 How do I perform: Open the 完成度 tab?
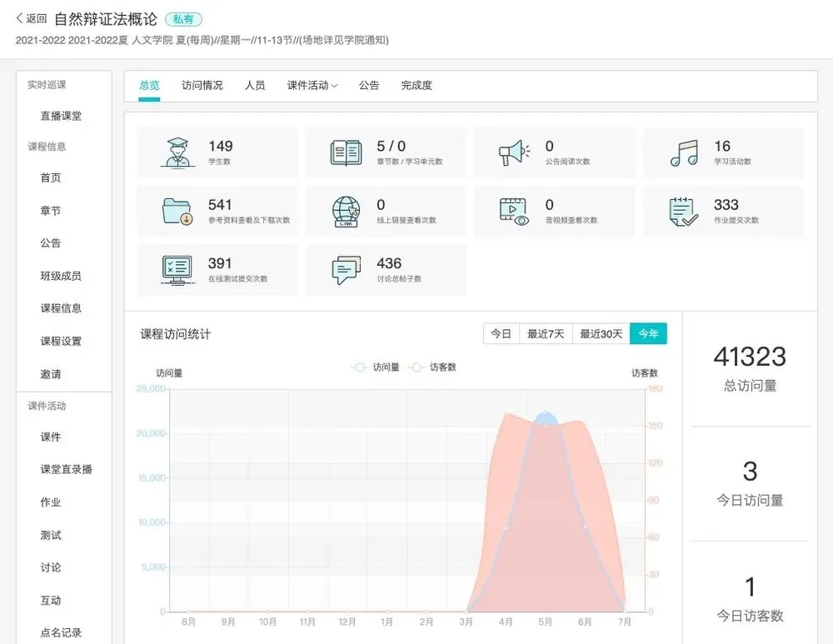pos(416,86)
